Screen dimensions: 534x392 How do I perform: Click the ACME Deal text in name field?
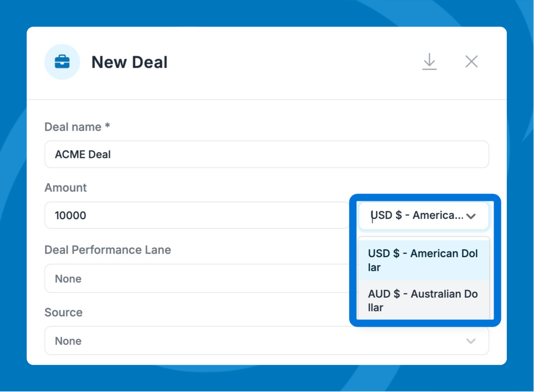[83, 155]
